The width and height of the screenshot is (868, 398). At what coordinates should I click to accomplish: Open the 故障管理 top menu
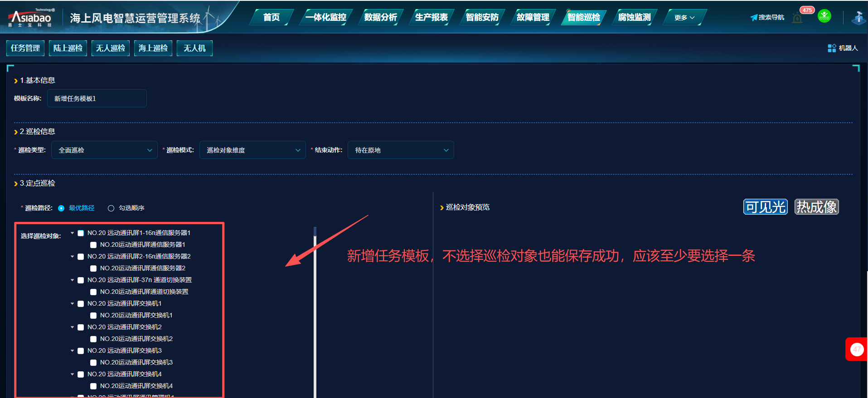[x=533, y=17]
